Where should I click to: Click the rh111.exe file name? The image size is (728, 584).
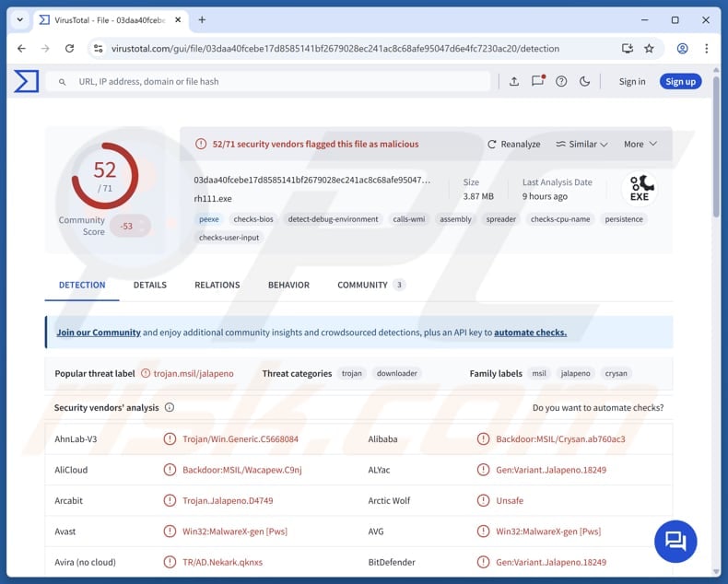tap(213, 199)
